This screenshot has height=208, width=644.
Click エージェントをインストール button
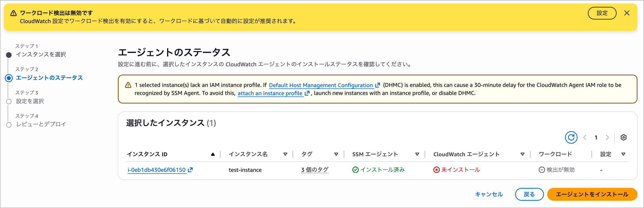click(592, 194)
